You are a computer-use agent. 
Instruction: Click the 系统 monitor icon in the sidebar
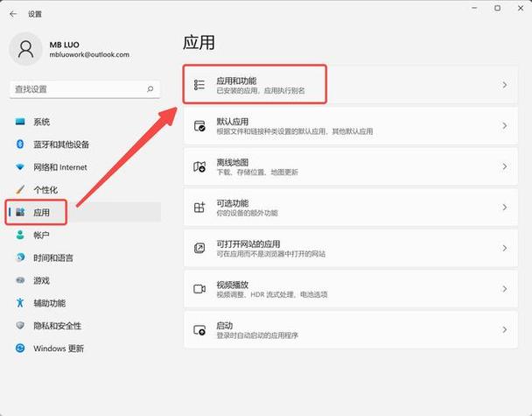[x=20, y=122]
